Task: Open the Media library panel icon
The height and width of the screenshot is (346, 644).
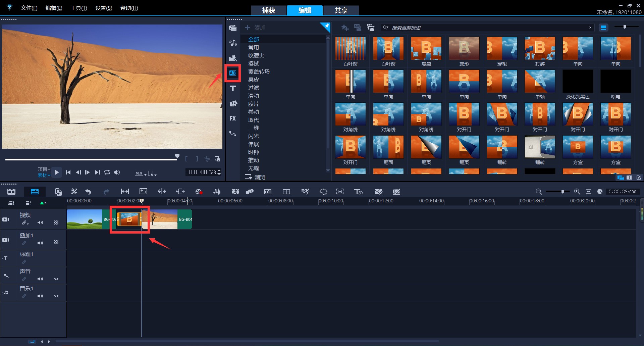Action: (x=233, y=28)
